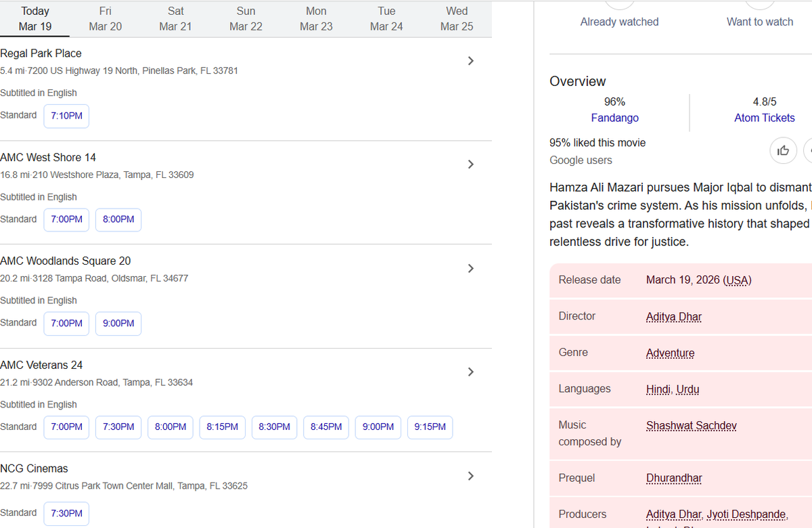Viewport: 812px width, 528px height.
Task: Select the 8:30PM showtime button
Action: click(274, 427)
